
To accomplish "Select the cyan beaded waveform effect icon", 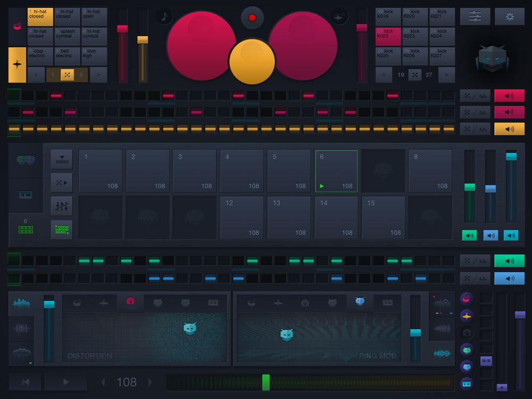I will [442, 354].
